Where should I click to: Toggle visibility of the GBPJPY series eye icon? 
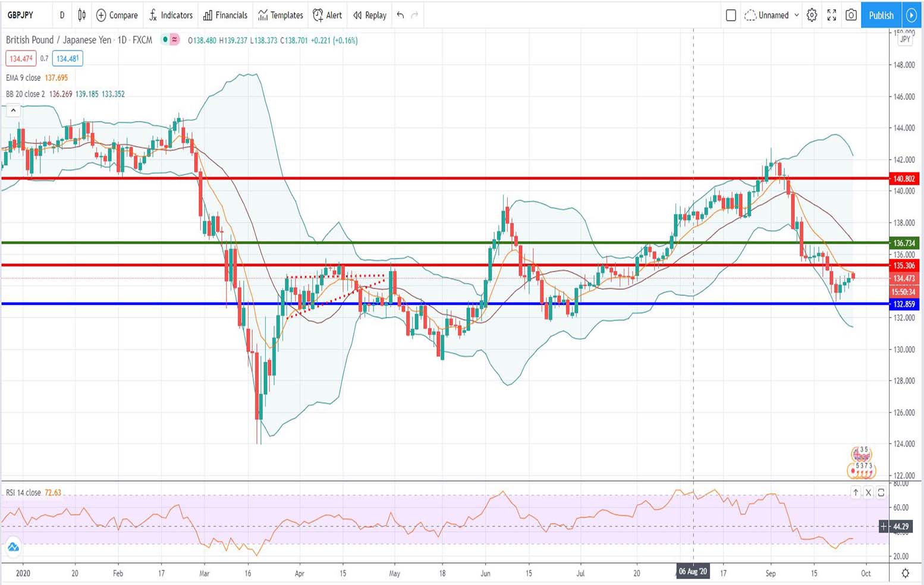point(165,40)
